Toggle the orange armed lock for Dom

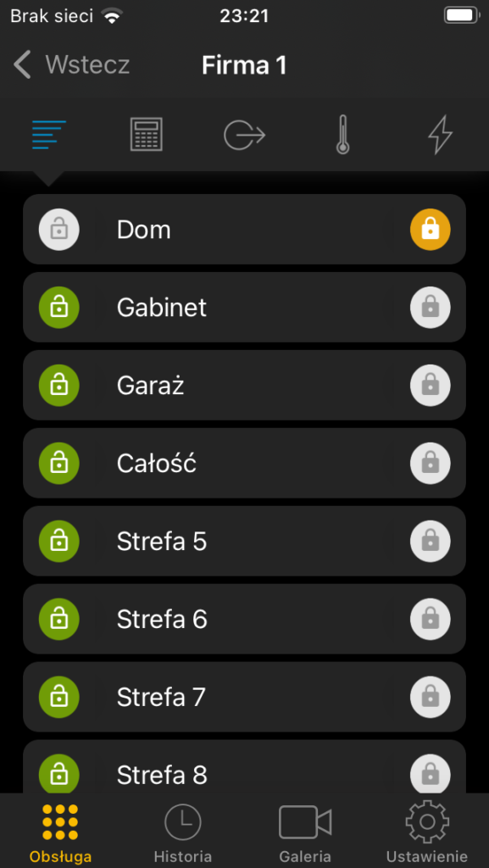(431, 229)
